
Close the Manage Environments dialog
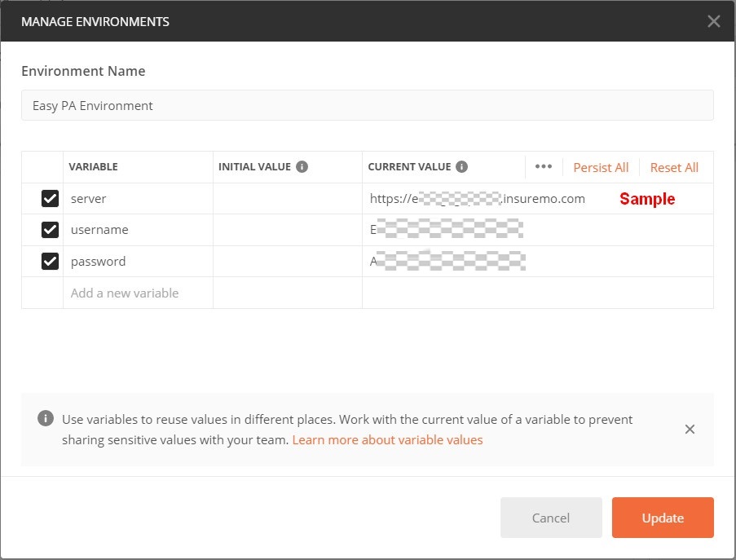pyautogui.click(x=713, y=21)
